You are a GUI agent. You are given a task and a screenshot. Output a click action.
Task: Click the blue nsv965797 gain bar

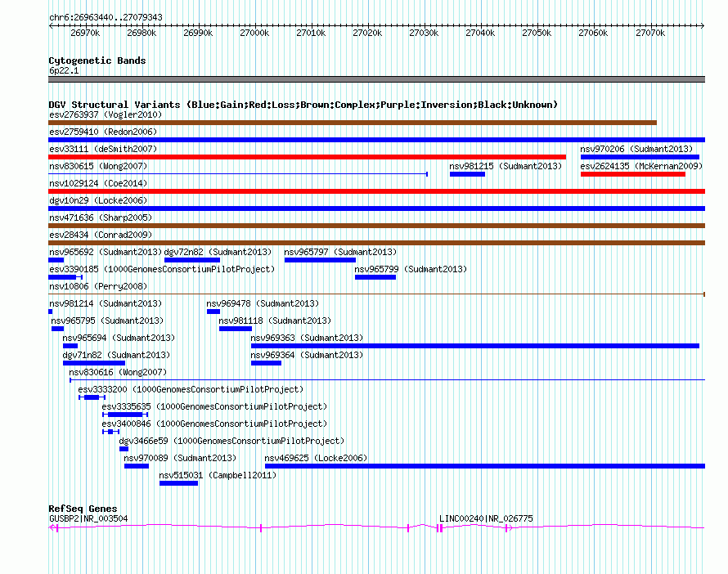click(x=320, y=260)
